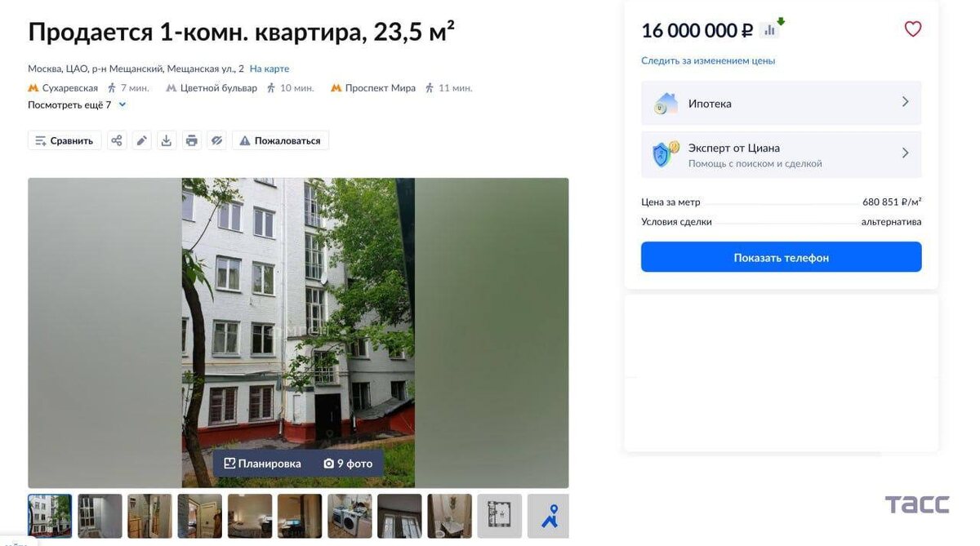Open the '9 фото' gallery tab
This screenshot has width=980, height=546.
(348, 464)
